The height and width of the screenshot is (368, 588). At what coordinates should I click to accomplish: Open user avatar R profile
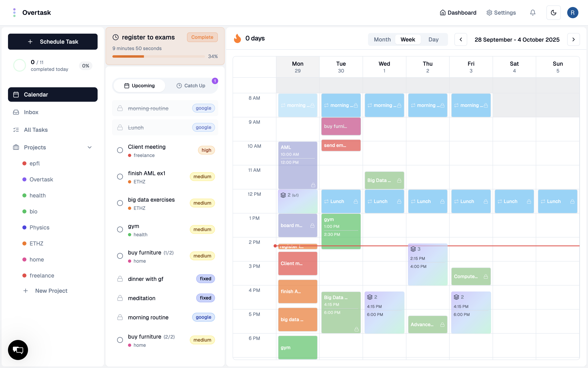(x=572, y=13)
